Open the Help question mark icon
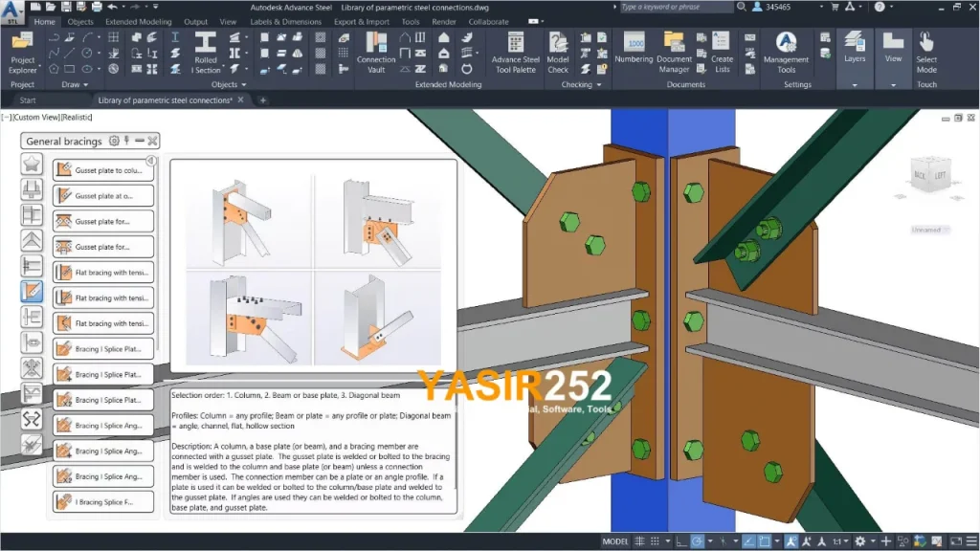 pos(880,7)
